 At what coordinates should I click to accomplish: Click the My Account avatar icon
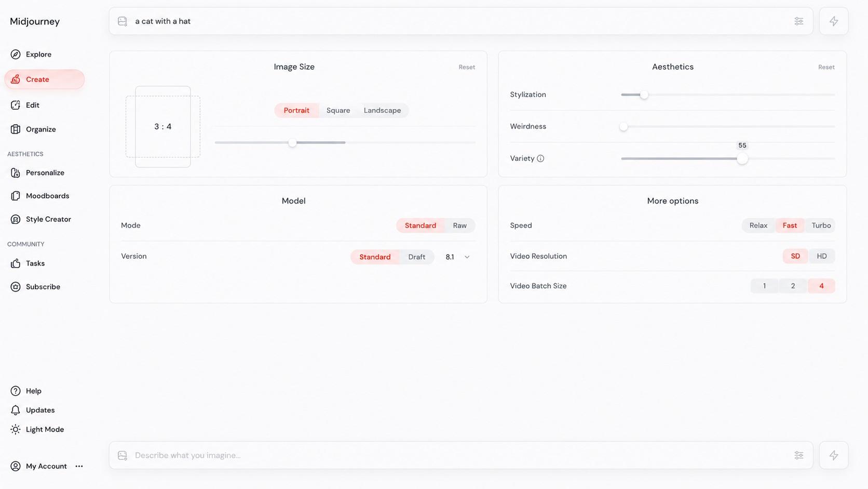[16, 466]
